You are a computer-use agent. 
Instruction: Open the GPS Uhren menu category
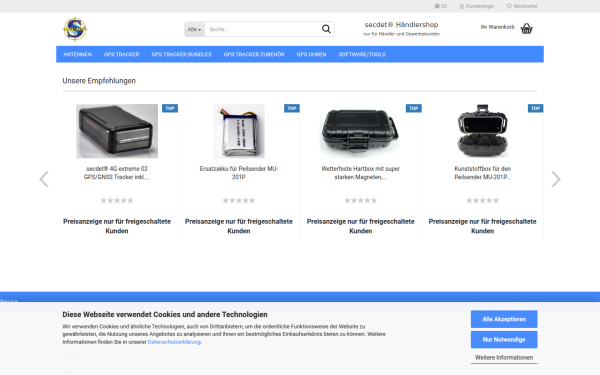click(x=311, y=54)
